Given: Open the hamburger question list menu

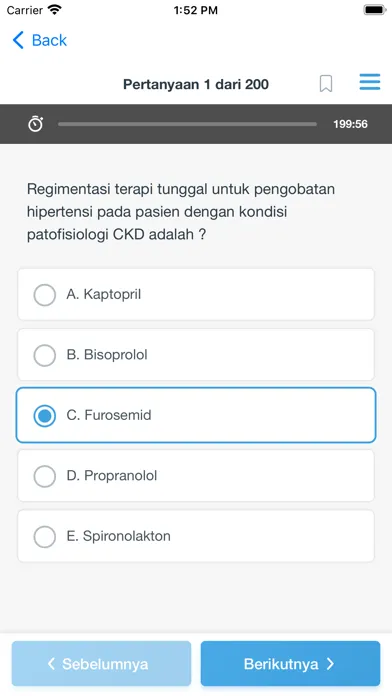Looking at the screenshot, I should pos(370,82).
